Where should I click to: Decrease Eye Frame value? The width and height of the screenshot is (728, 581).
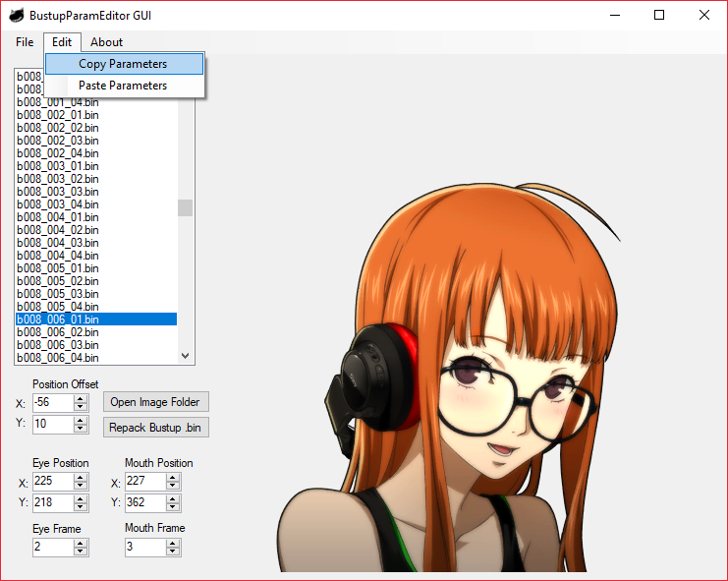point(81,552)
